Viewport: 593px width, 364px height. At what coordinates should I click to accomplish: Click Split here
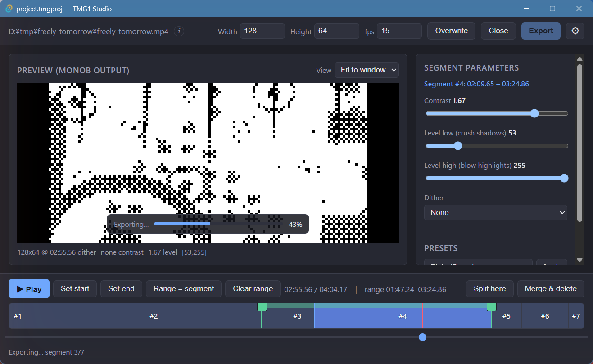click(x=490, y=289)
